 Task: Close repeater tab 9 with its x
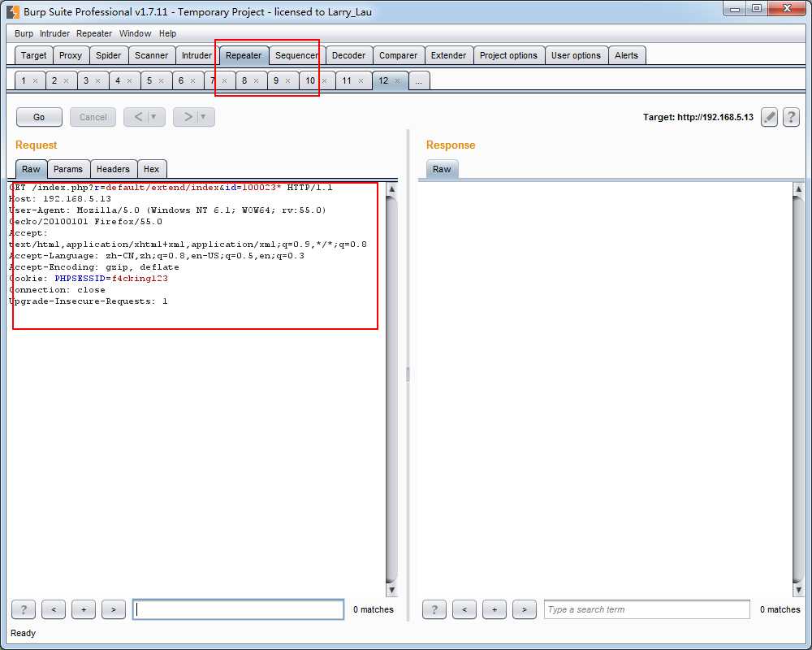pyautogui.click(x=287, y=81)
